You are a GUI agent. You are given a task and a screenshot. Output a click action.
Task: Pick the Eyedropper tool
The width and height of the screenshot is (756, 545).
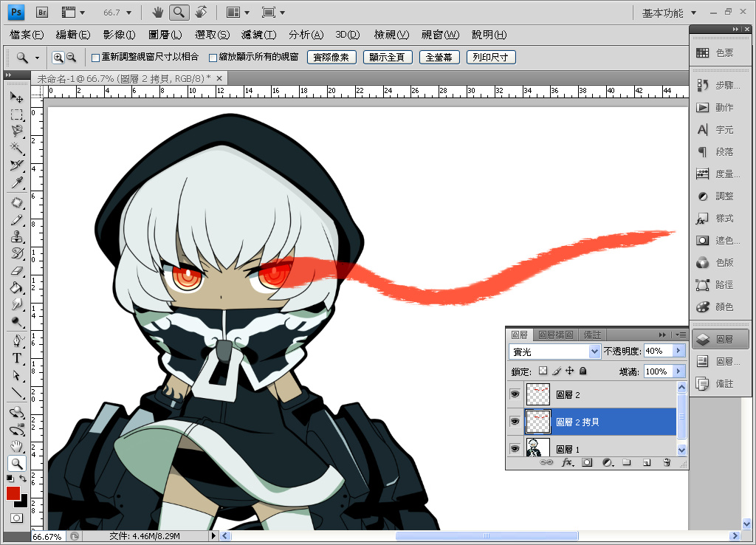(16, 182)
